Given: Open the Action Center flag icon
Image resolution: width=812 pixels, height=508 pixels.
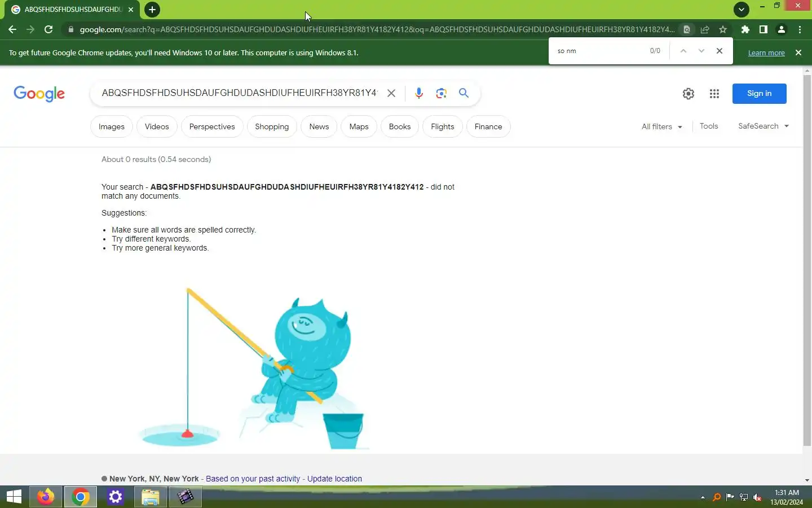Looking at the screenshot, I should (730, 497).
